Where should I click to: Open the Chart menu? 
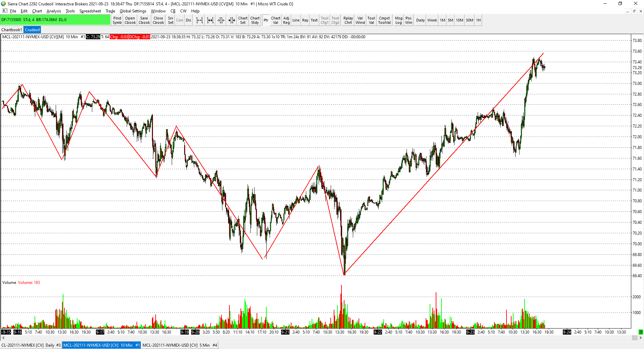pos(37,11)
